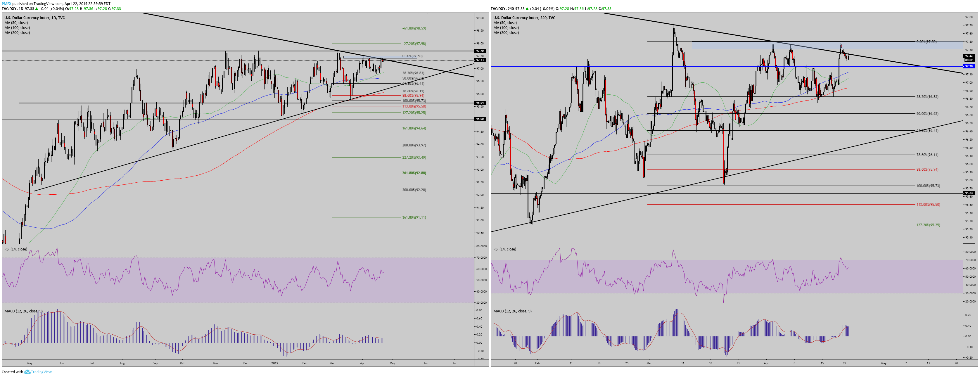Click 'U.S. Dollar Currency Index, 240, TVC' title
The width and height of the screenshot is (980, 377).
[524, 18]
